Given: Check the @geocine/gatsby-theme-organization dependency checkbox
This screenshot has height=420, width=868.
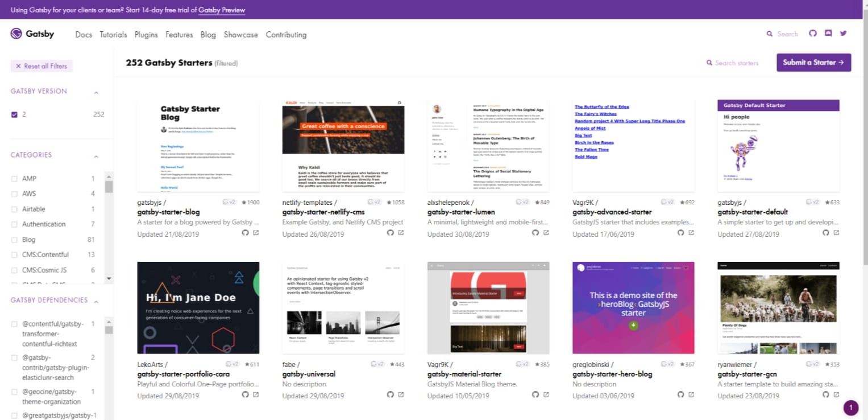Looking at the screenshot, I should (x=14, y=392).
